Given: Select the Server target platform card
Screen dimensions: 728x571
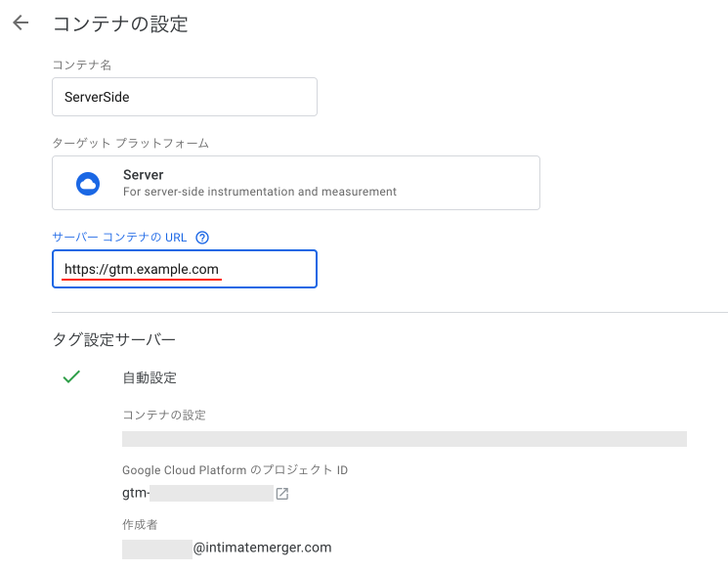Looking at the screenshot, I should [296, 183].
